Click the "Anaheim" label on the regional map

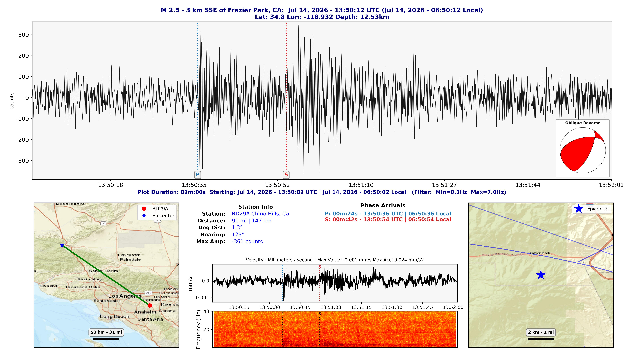point(145,312)
